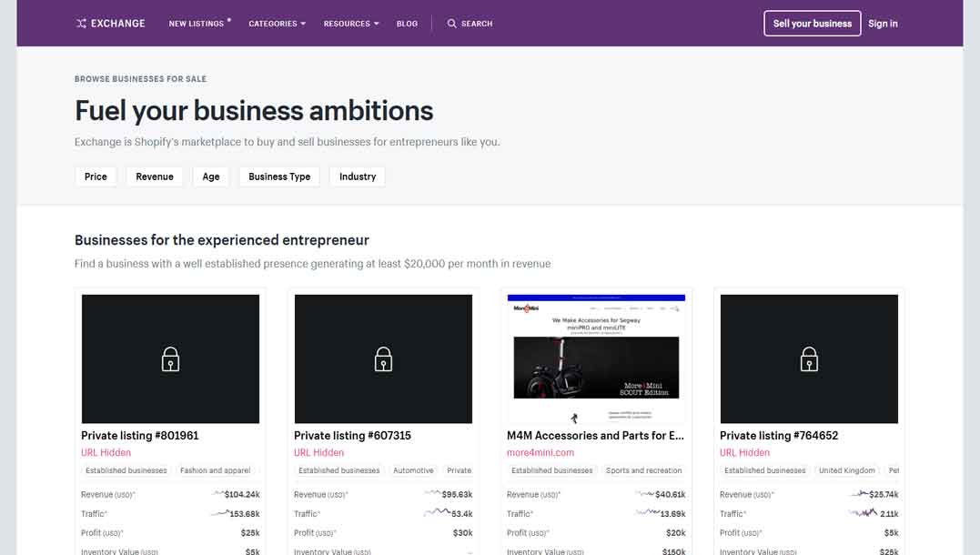Select the Fashion and apparel tag
The width and height of the screenshot is (980, 555).
[x=215, y=470]
